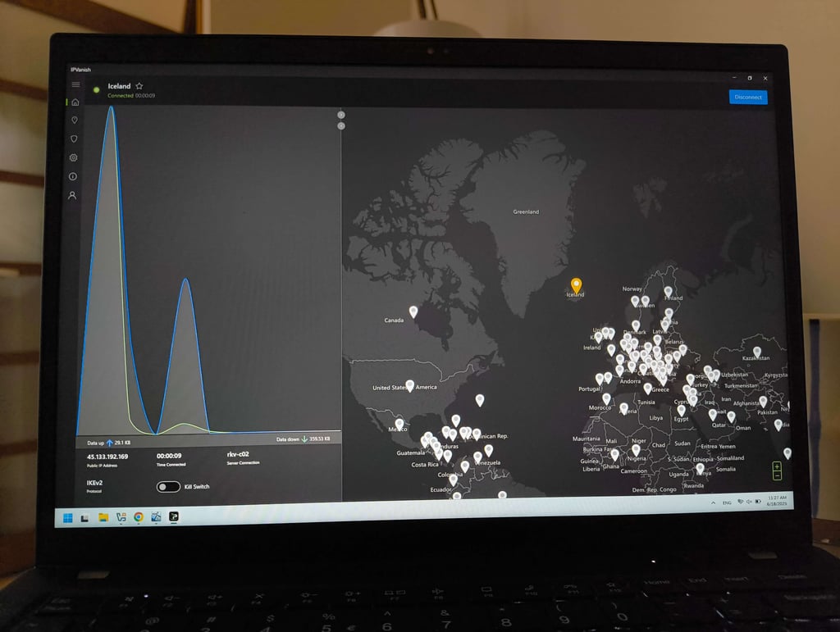840x632 pixels.
Task: Open Settings gear in the sidebar
Action: pyautogui.click(x=73, y=157)
